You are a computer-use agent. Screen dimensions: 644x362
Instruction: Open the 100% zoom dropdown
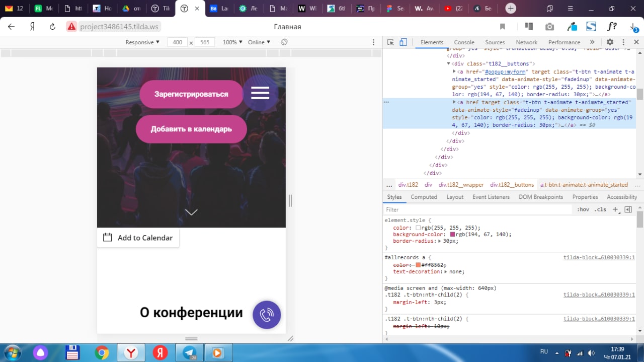(x=232, y=42)
